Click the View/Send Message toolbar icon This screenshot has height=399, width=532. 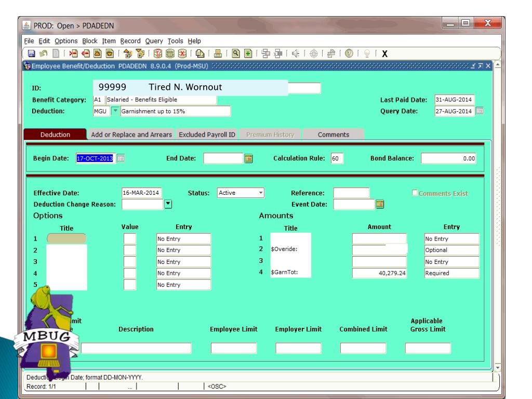tap(200, 54)
